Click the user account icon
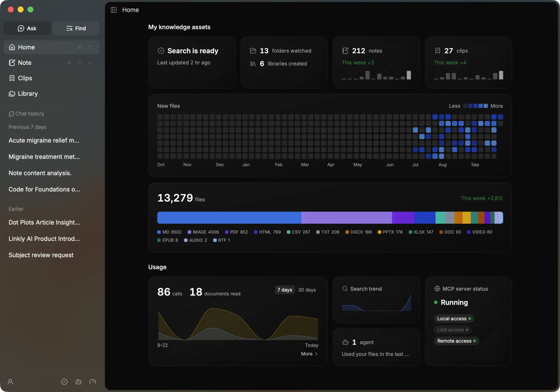The image size is (560, 392). [x=10, y=382]
